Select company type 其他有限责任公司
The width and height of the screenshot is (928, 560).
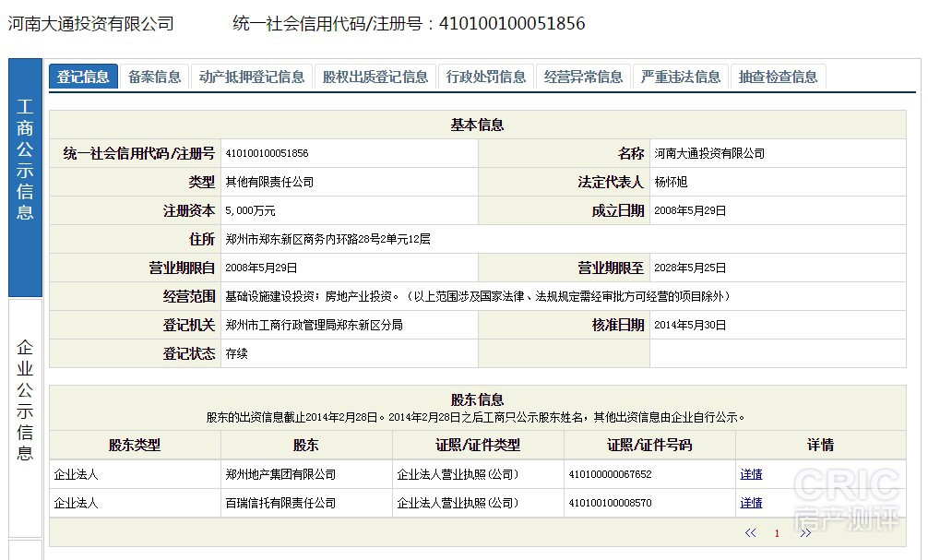269,182
